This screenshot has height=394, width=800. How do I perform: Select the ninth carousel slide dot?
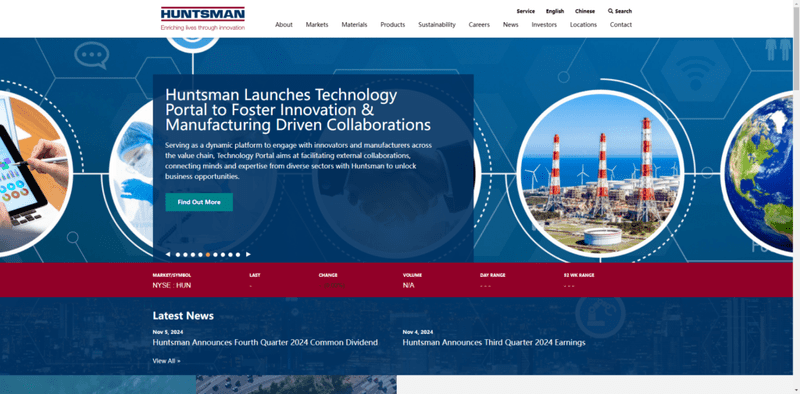click(238, 254)
